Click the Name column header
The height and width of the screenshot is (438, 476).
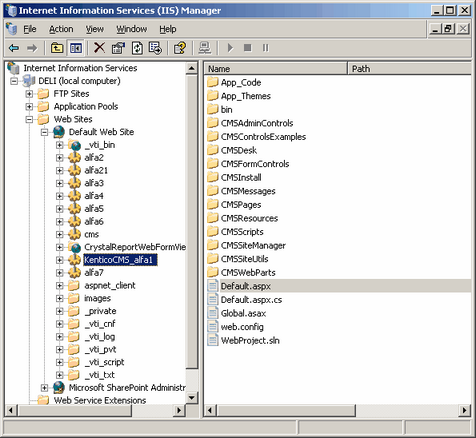276,69
